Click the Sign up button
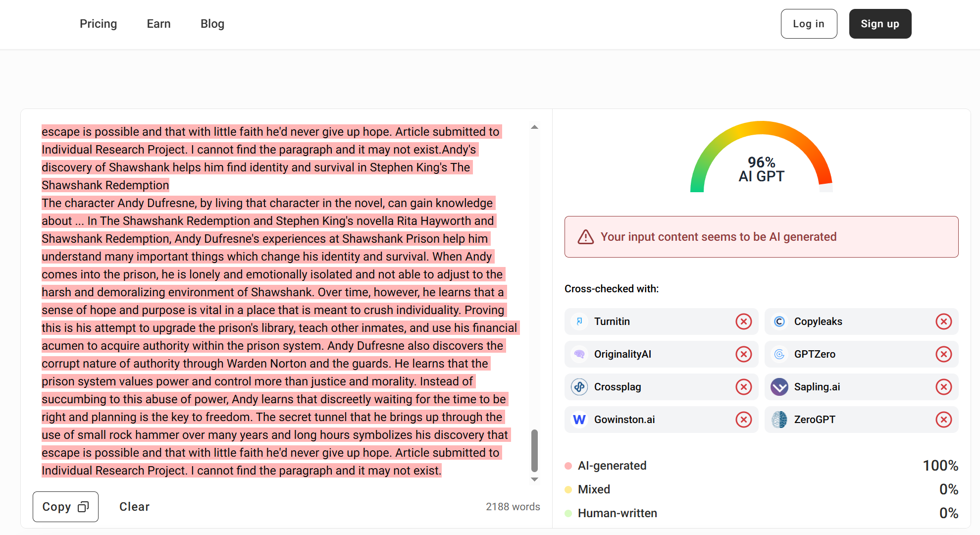Screen dimensions: 980x535 880,24
